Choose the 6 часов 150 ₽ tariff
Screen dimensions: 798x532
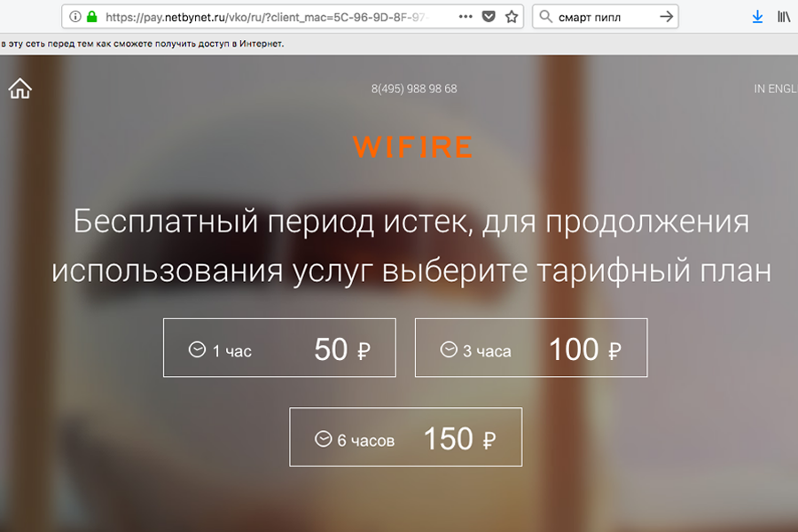[x=405, y=437]
